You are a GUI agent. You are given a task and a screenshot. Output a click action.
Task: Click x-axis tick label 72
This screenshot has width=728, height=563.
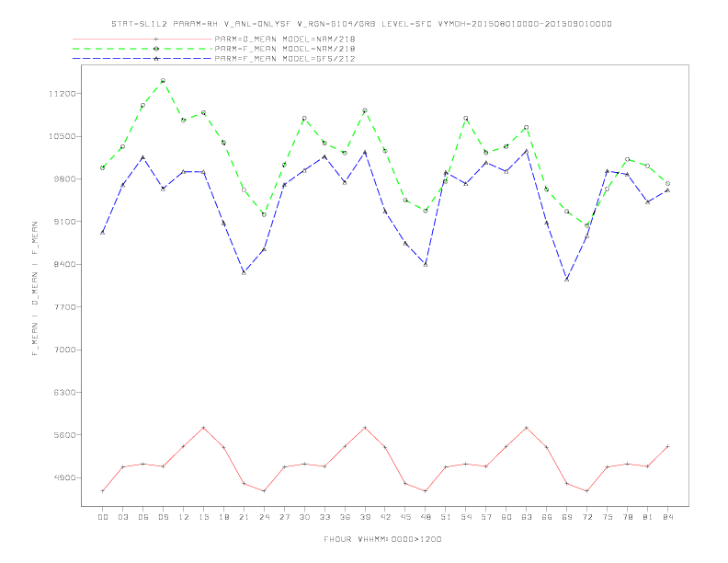586,517
